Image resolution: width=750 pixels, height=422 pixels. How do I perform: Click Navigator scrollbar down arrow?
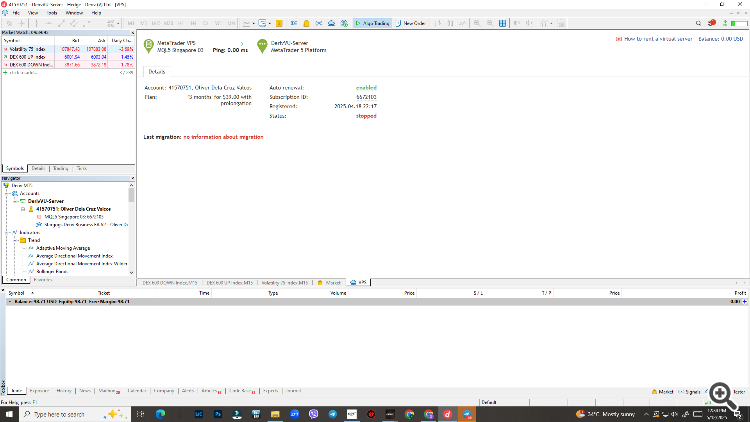[132, 273]
